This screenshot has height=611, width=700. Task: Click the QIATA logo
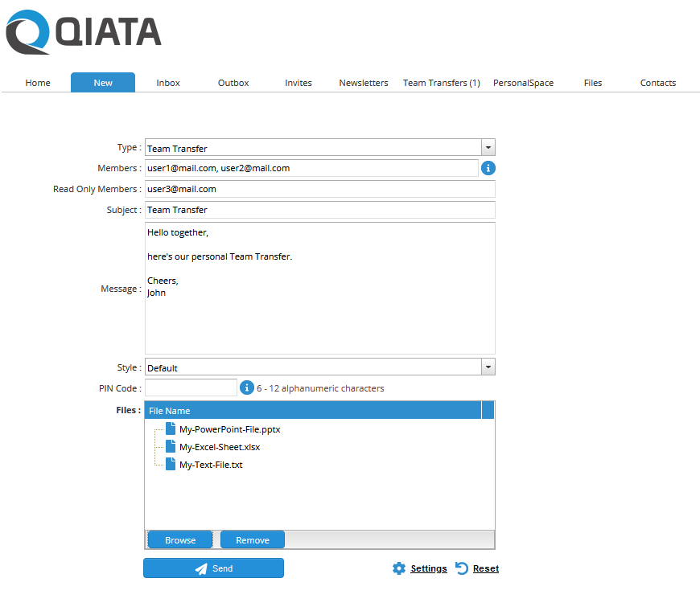[x=84, y=32]
